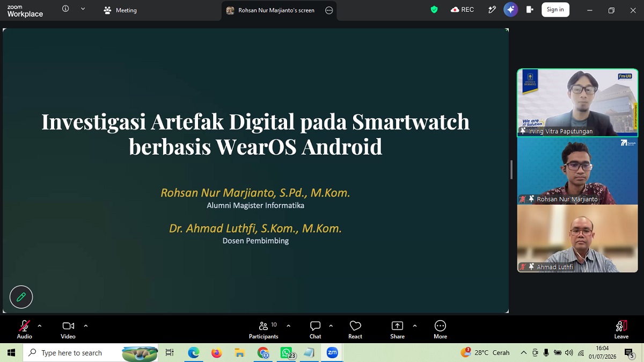The height and width of the screenshot is (362, 644).
Task: Click the panel divider handle
Action: (511, 170)
